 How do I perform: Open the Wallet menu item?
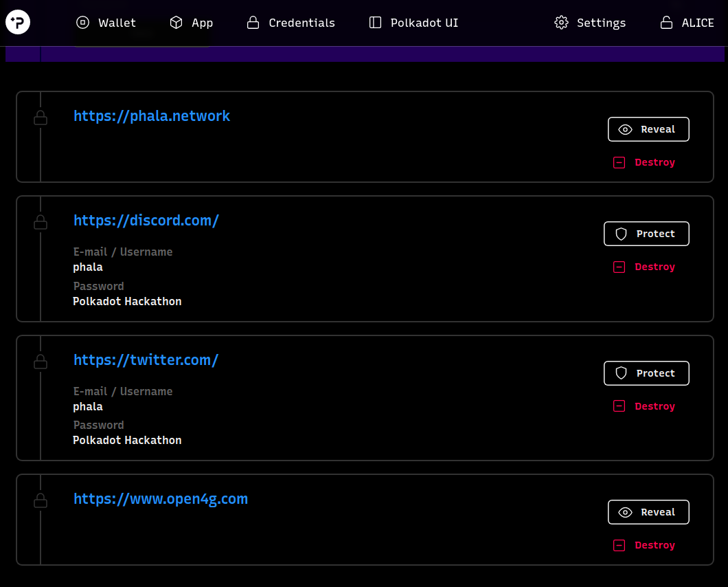click(x=106, y=23)
